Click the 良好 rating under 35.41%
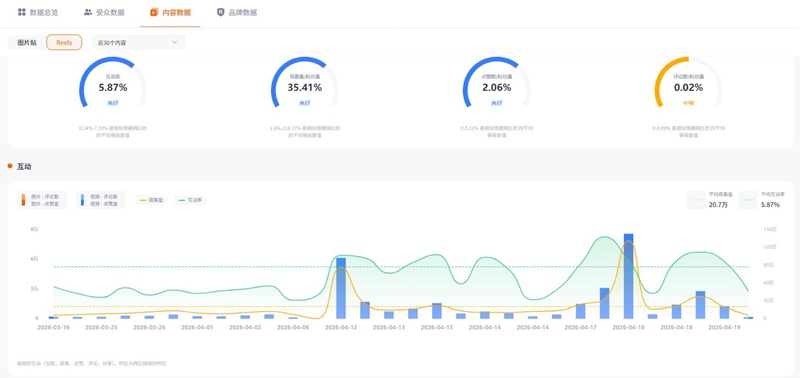The image size is (800, 378). pos(305,103)
